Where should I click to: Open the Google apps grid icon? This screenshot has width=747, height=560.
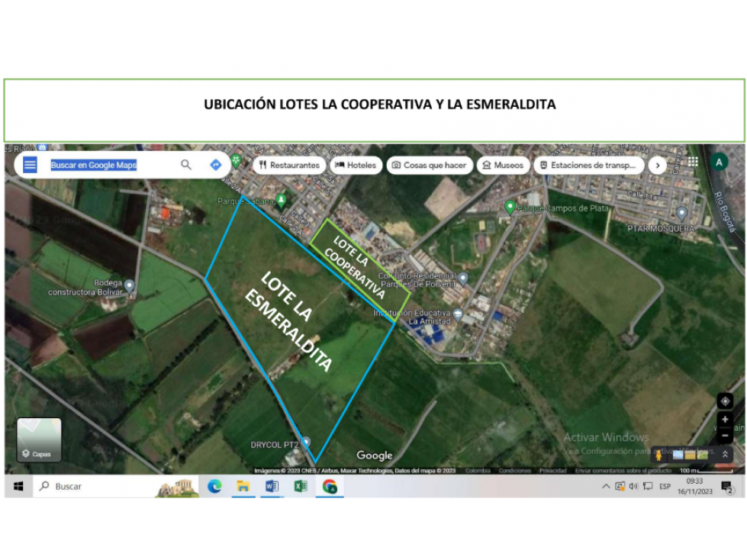(x=693, y=162)
